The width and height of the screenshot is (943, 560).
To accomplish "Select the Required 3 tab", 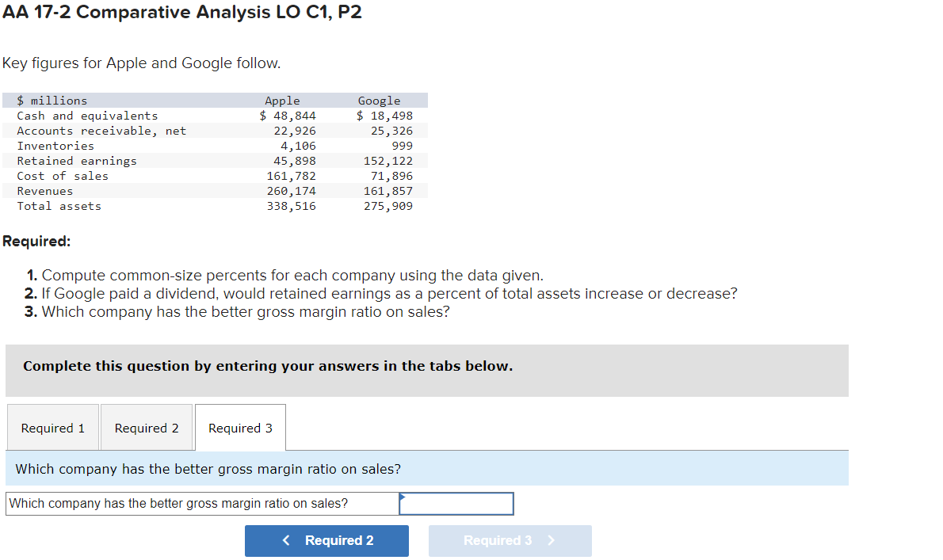I will [x=239, y=427].
